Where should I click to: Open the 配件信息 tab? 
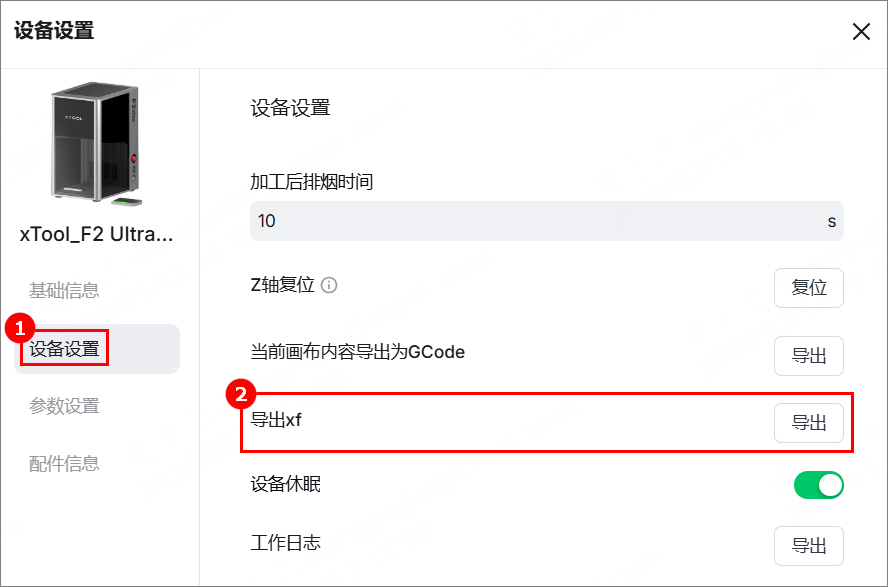[64, 464]
